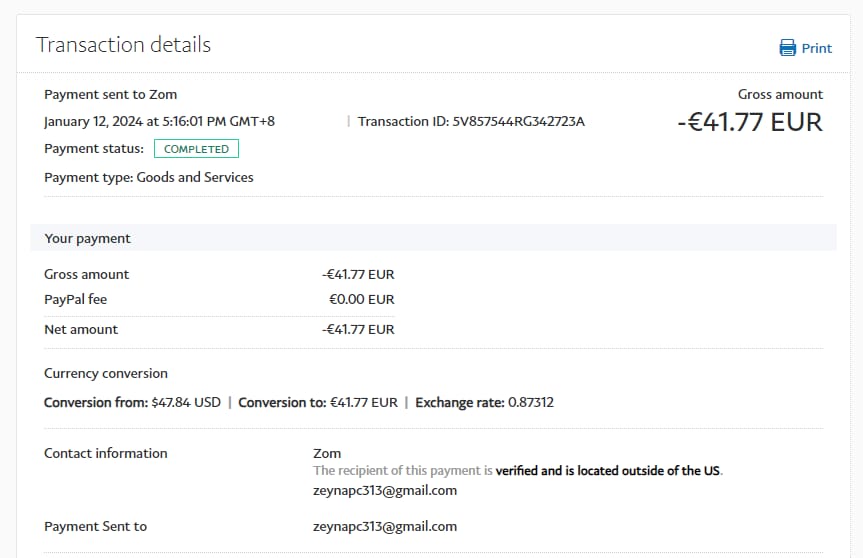863x558 pixels.
Task: Select gross amount value -€41.77 EUR in table
Action: (358, 274)
